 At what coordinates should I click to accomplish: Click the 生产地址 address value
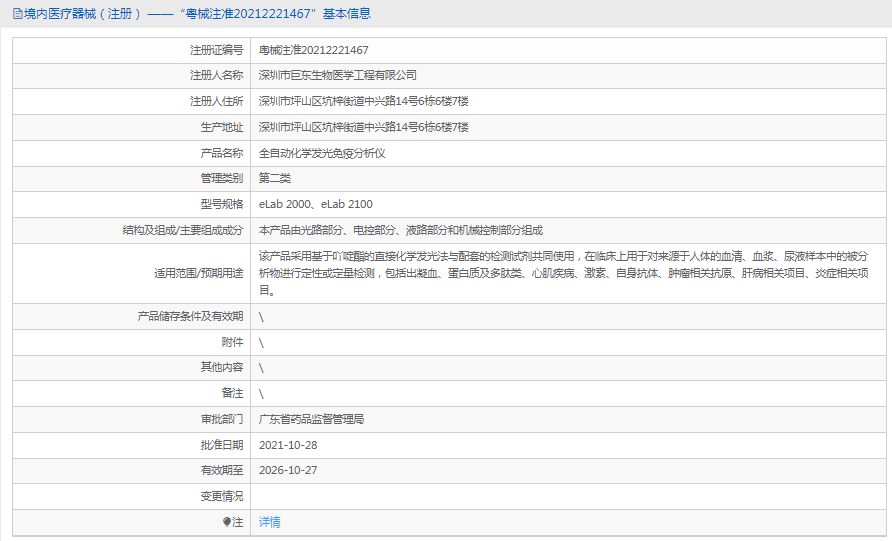[364, 127]
